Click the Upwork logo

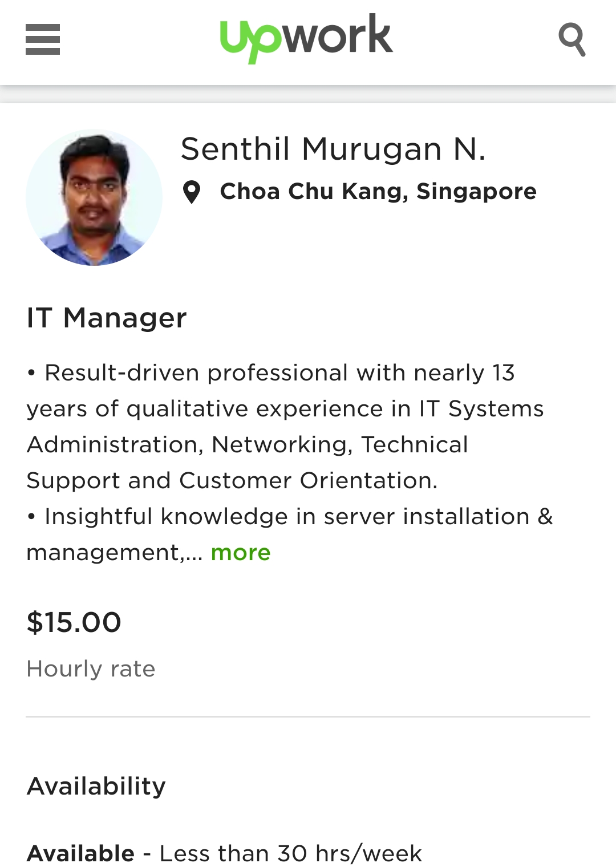(x=306, y=38)
